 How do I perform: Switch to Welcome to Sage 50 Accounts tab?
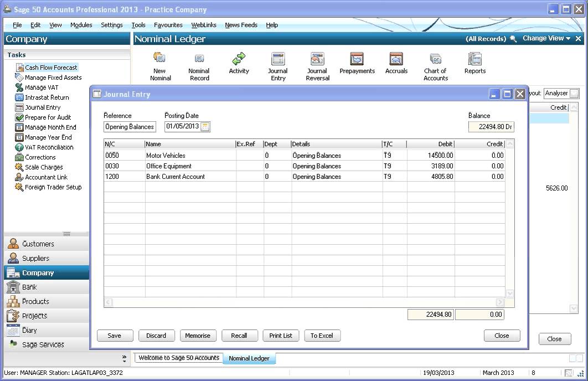coord(179,358)
